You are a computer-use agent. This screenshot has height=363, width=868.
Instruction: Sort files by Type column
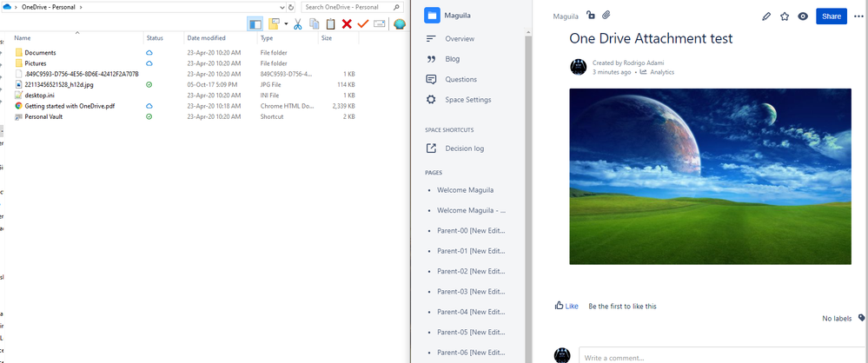pos(267,38)
